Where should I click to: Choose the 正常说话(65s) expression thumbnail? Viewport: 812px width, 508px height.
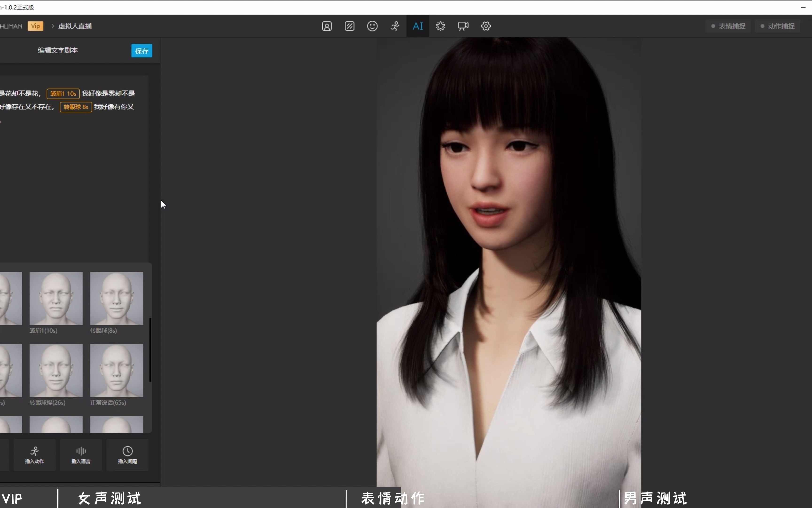pyautogui.click(x=117, y=370)
